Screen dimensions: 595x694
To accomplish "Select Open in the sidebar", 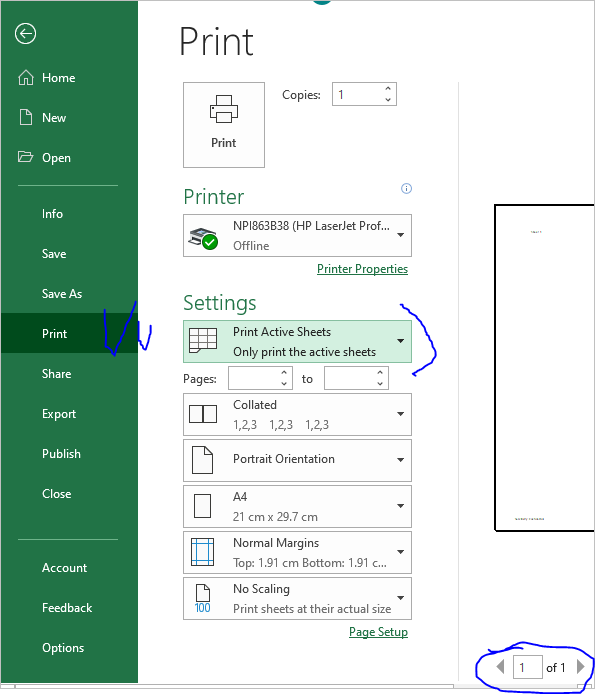I will [69, 158].
